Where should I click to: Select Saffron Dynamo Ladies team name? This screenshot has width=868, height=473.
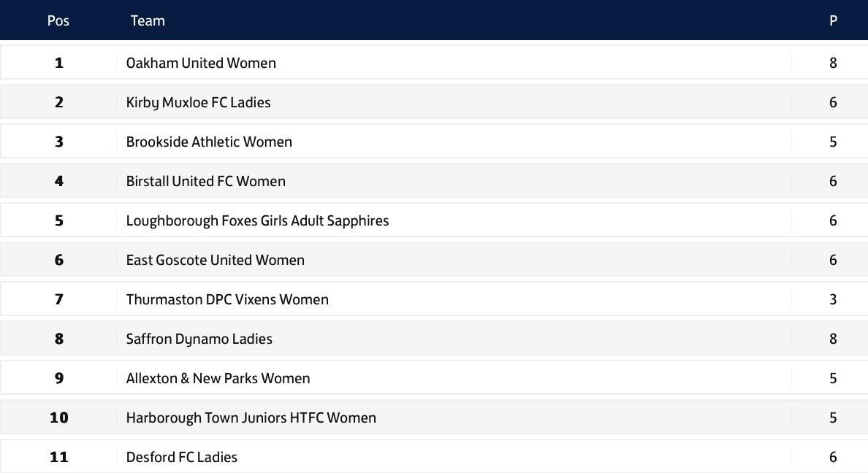pos(199,339)
